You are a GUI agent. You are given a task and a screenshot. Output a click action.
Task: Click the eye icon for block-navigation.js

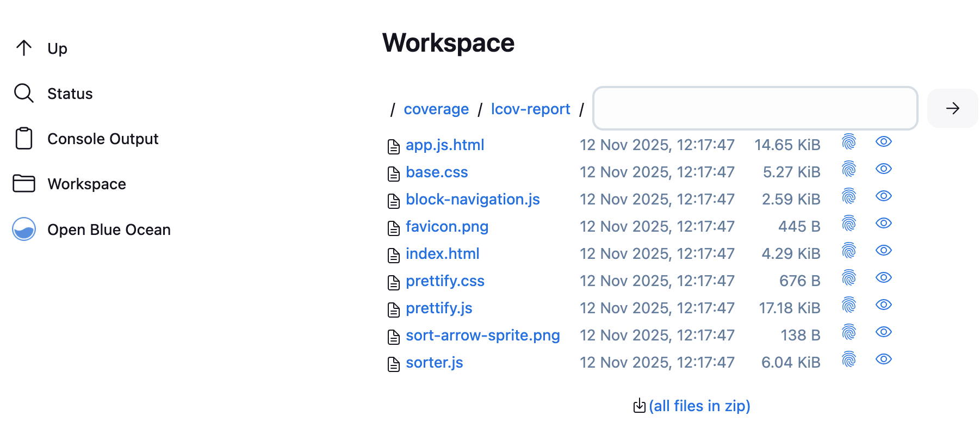(x=884, y=196)
